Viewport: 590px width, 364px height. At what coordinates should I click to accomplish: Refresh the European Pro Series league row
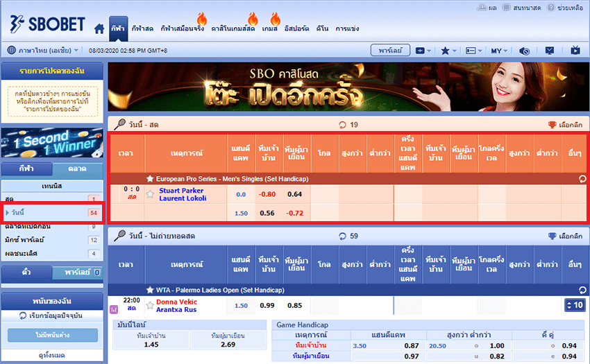pos(582,179)
